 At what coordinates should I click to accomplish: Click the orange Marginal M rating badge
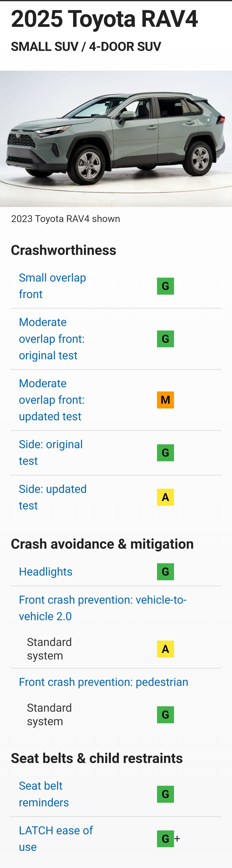[x=165, y=400]
